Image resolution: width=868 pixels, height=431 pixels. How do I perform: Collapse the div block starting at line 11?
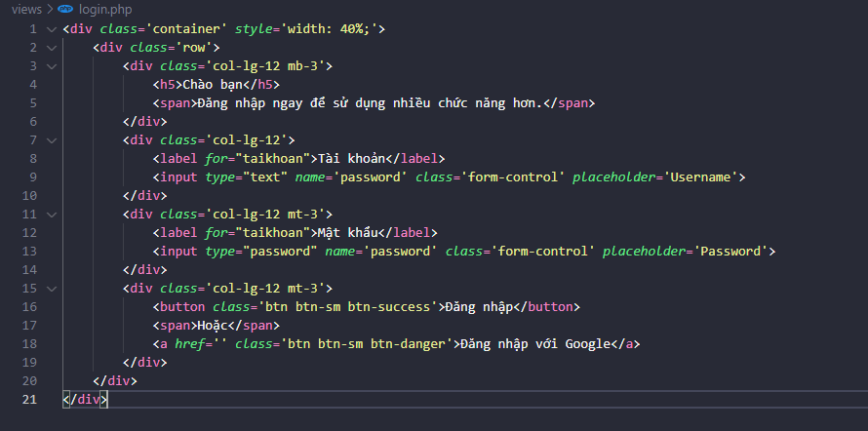(51, 214)
